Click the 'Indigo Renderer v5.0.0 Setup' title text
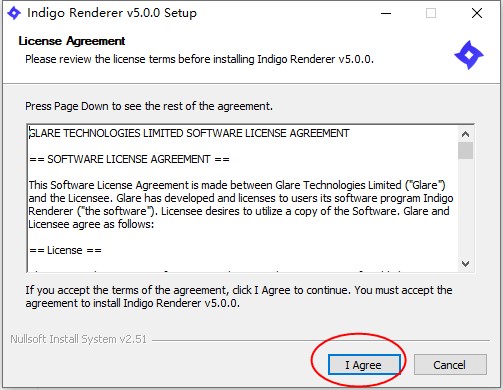Viewport: 503px width, 390px height. (112, 13)
